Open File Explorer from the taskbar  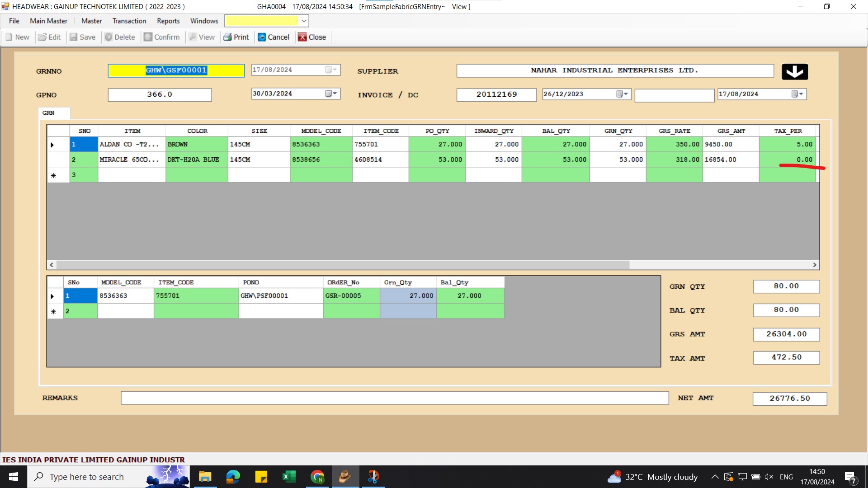tap(205, 477)
